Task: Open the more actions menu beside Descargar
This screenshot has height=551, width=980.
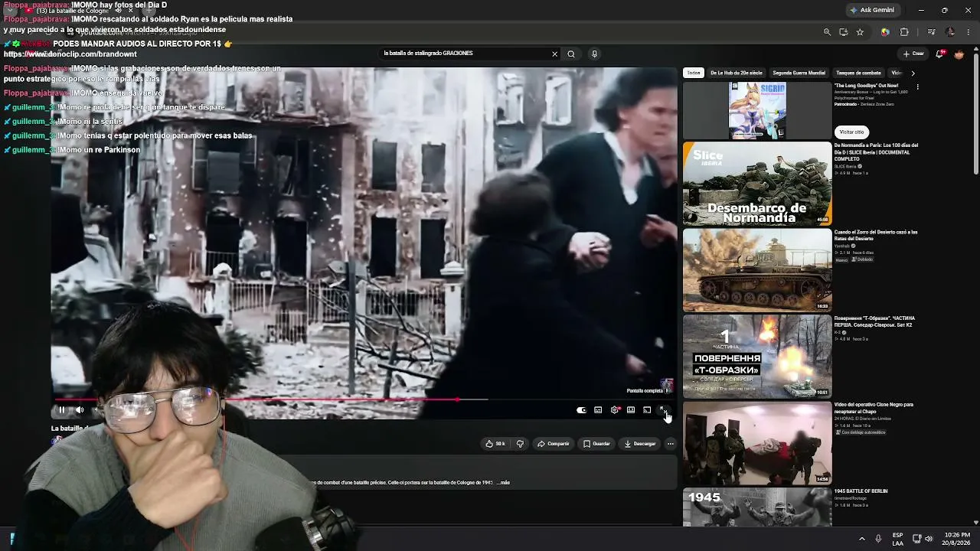Action: [671, 444]
